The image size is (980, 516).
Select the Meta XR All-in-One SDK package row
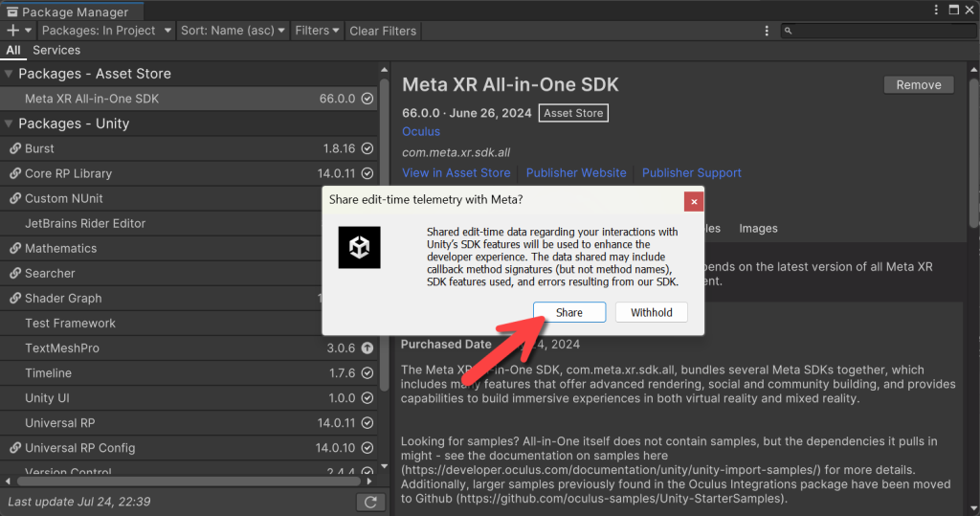(x=189, y=99)
